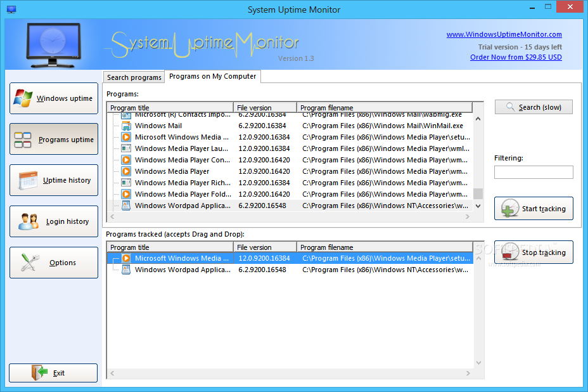Click the Order Now from $29.85 USD link

pyautogui.click(x=516, y=57)
